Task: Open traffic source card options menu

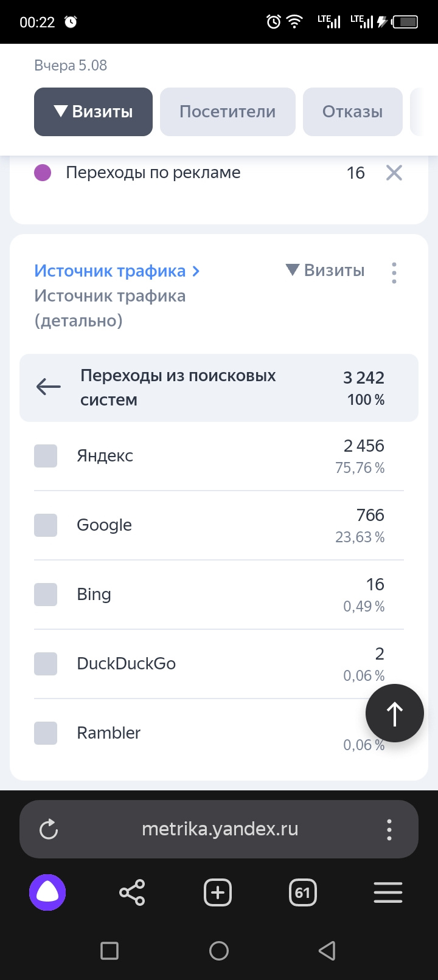Action: 394,273
